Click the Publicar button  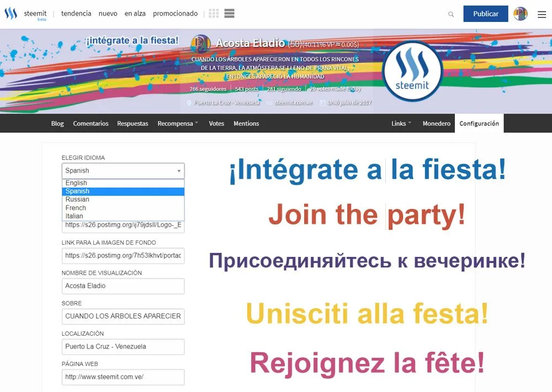coord(485,14)
